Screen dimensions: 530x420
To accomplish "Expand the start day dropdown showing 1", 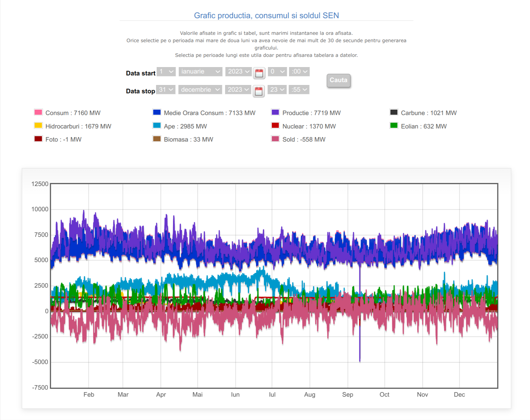I will click(x=166, y=72).
